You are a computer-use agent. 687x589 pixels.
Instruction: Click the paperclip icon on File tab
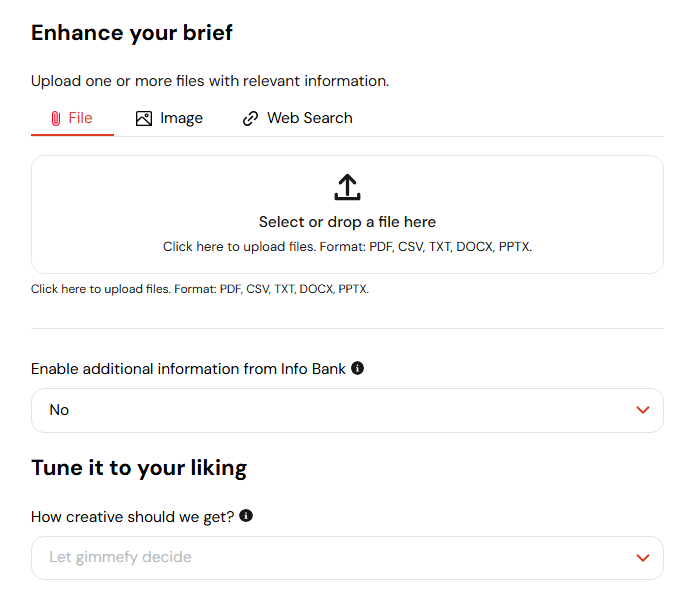[x=56, y=118]
